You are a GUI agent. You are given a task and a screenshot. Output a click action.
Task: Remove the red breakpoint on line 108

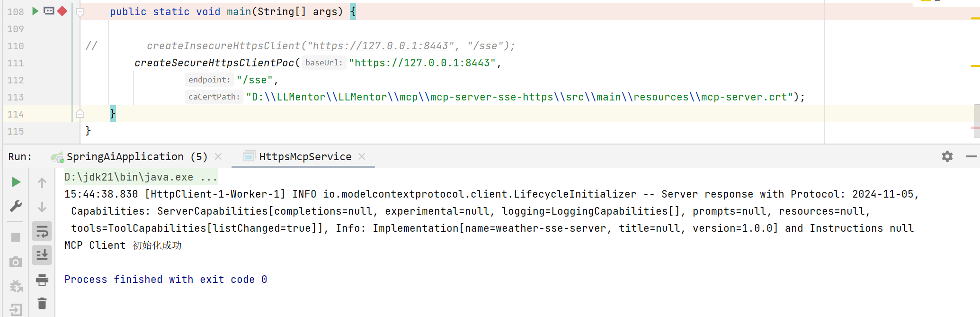(62, 11)
